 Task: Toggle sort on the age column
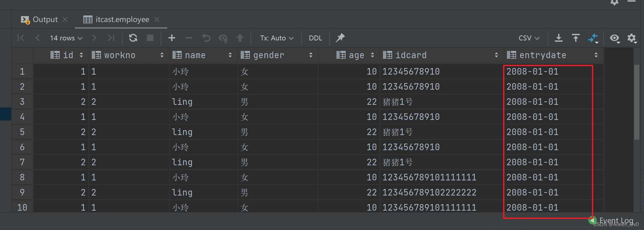click(x=372, y=55)
